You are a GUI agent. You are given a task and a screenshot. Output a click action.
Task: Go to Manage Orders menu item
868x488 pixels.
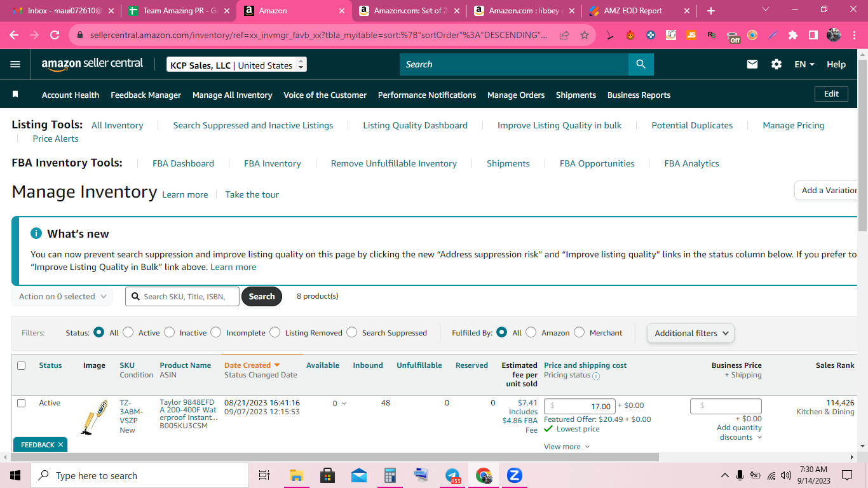(x=516, y=95)
